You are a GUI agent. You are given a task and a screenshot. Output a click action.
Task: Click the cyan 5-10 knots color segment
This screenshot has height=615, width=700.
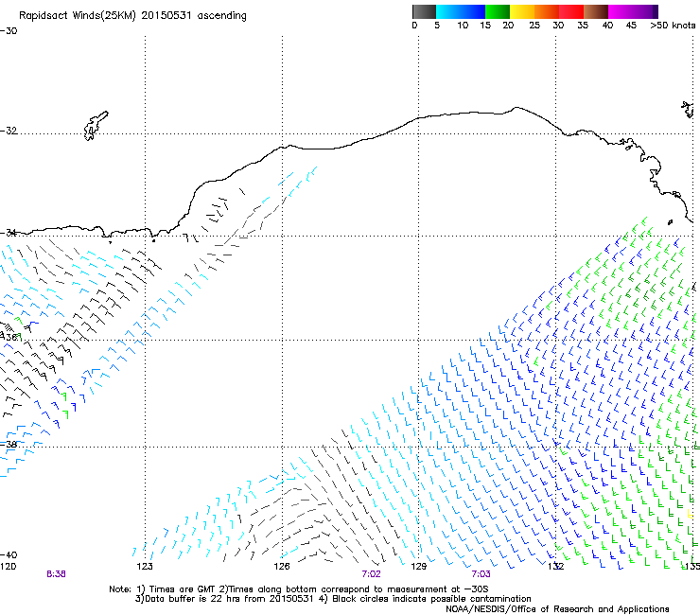tap(448, 11)
